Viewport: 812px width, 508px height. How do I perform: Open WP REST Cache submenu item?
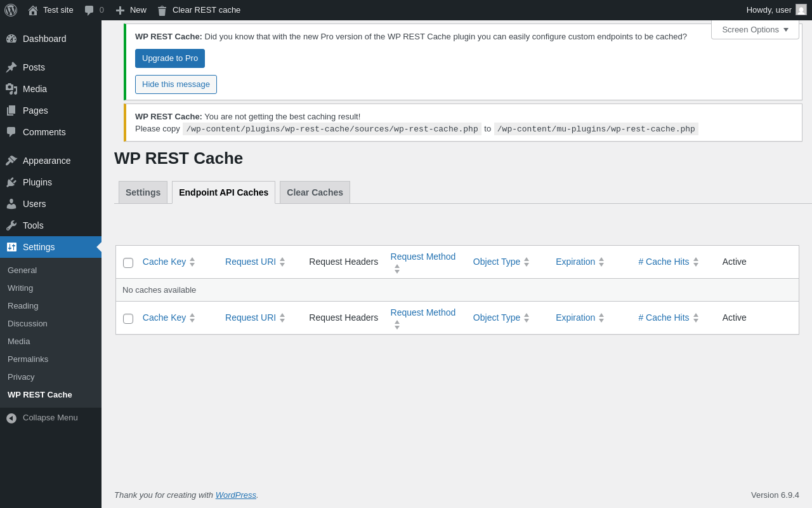pos(51,394)
